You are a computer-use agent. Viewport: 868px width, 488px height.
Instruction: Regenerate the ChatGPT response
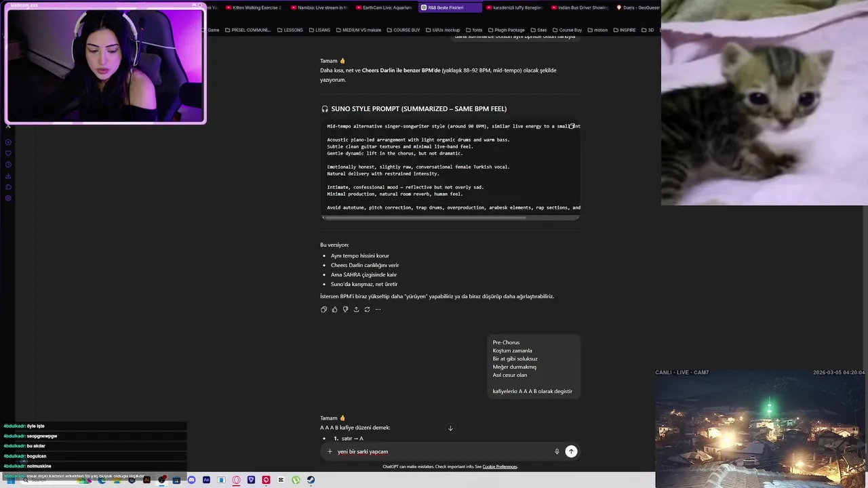pos(367,310)
